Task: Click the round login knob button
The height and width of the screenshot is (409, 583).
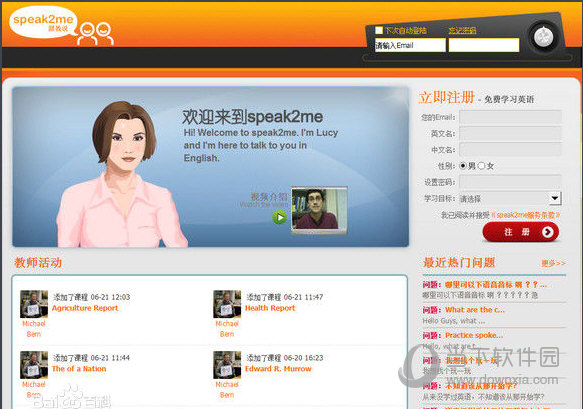Action: pyautogui.click(x=543, y=37)
